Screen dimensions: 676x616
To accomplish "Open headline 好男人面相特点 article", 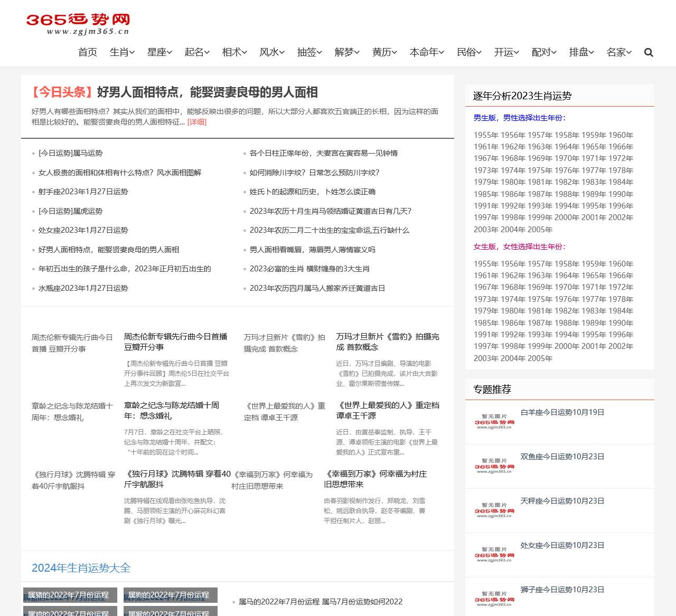I will tap(207, 92).
